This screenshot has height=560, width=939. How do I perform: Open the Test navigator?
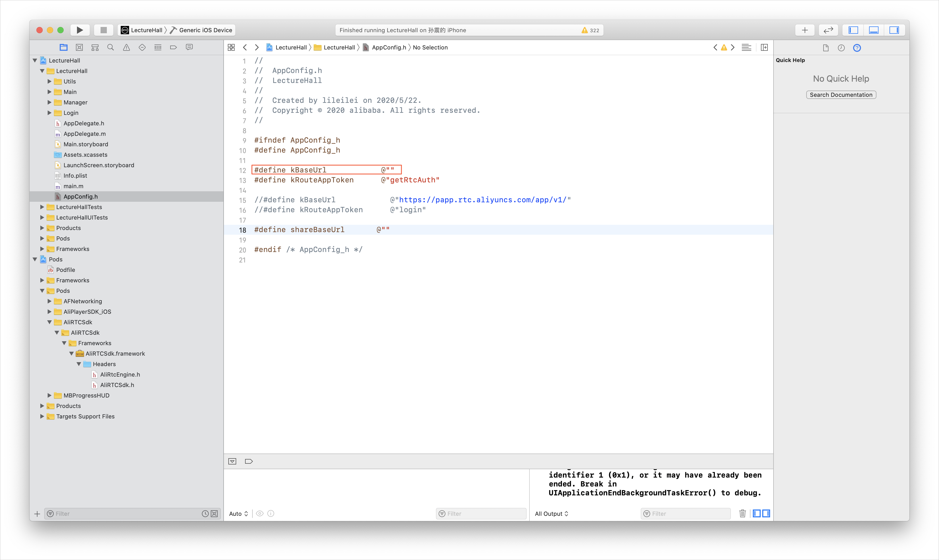pos(142,47)
